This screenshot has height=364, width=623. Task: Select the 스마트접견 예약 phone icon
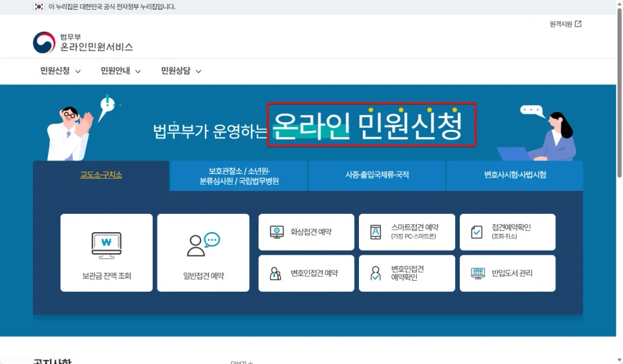click(x=375, y=232)
